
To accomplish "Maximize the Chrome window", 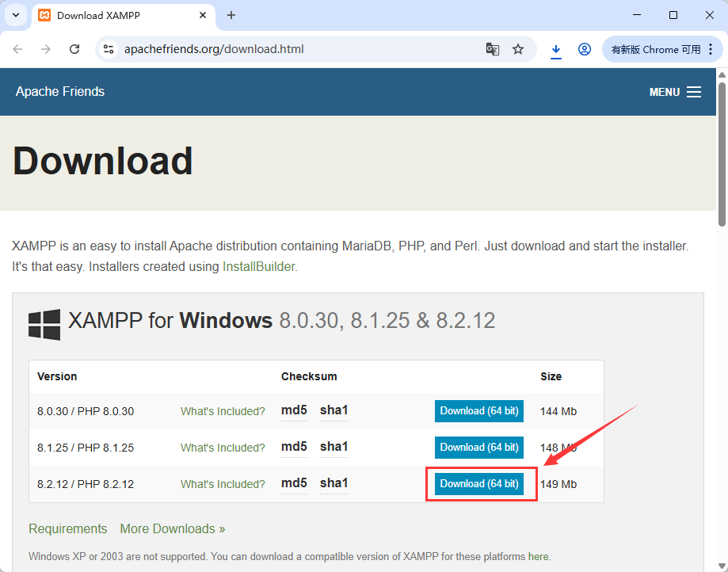I will coord(673,15).
